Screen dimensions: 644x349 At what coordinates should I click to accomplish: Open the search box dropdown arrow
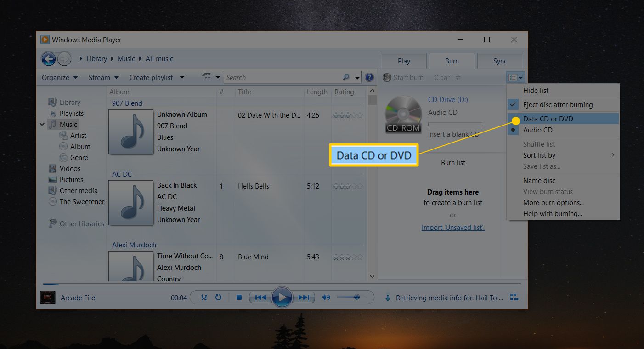coord(357,77)
